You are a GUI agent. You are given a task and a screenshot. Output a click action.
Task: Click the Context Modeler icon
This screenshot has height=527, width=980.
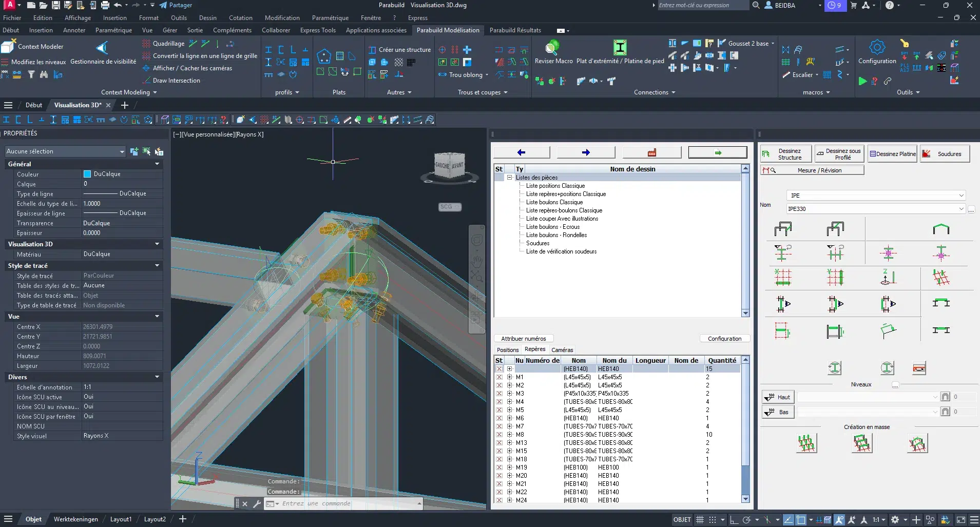point(8,46)
